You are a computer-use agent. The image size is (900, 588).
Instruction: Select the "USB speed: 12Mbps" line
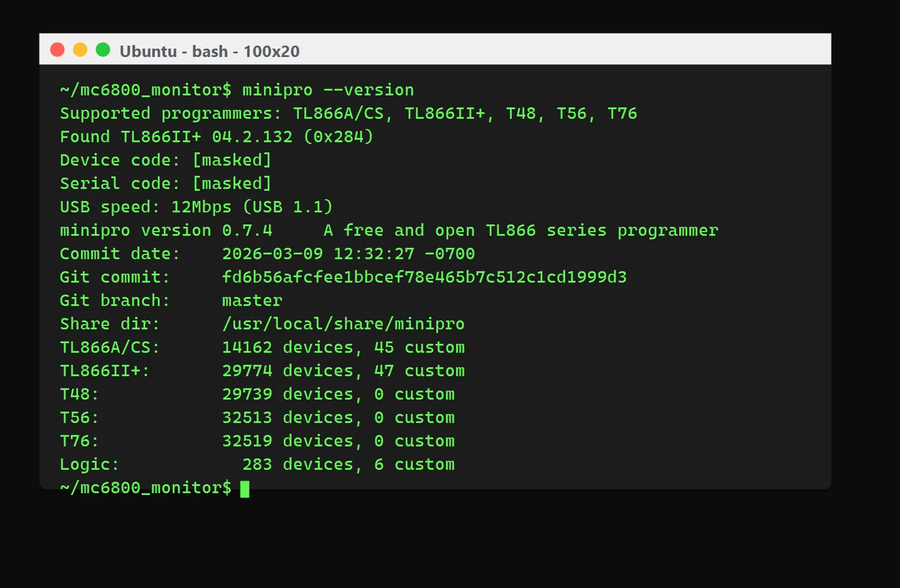tap(196, 207)
